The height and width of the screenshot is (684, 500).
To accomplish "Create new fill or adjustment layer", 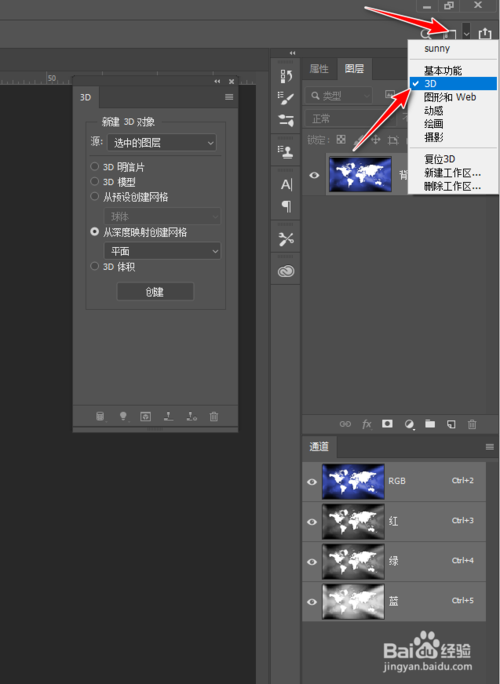I will point(409,424).
